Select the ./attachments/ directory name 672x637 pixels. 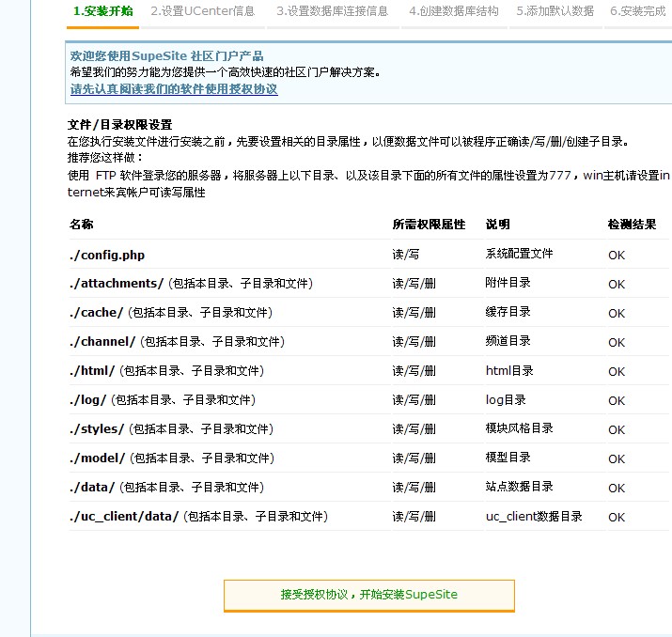coord(117,283)
